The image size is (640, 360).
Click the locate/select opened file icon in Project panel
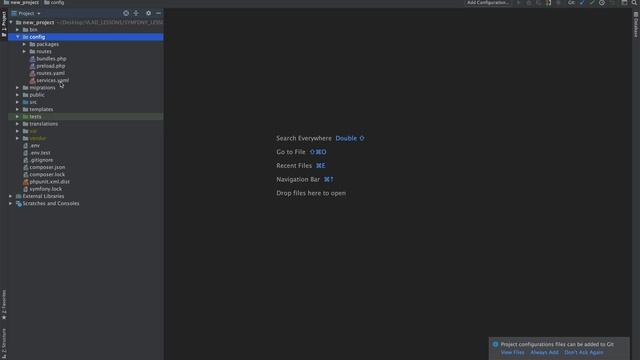tap(126, 13)
